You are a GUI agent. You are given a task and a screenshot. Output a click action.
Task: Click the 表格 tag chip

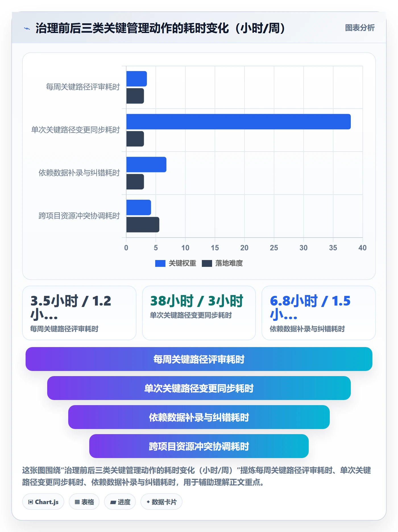pyautogui.click(x=84, y=502)
